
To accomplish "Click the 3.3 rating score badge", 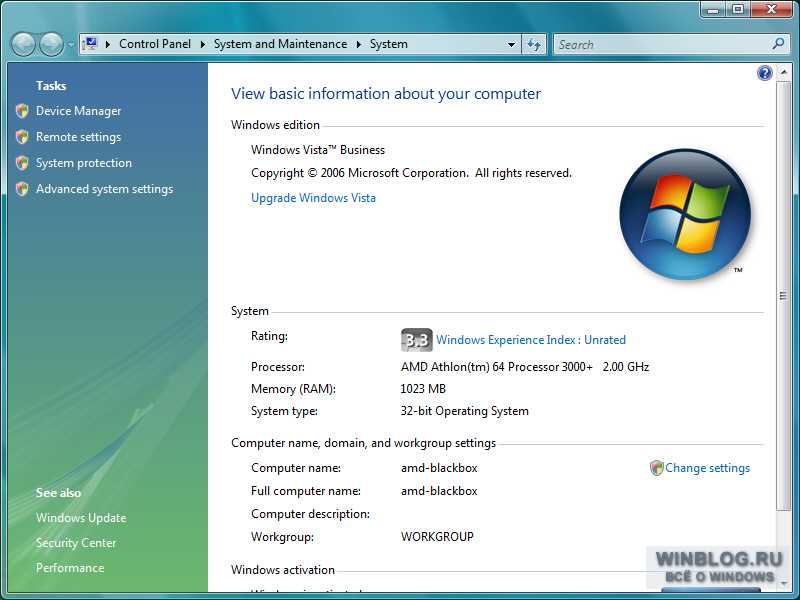I will (416, 340).
